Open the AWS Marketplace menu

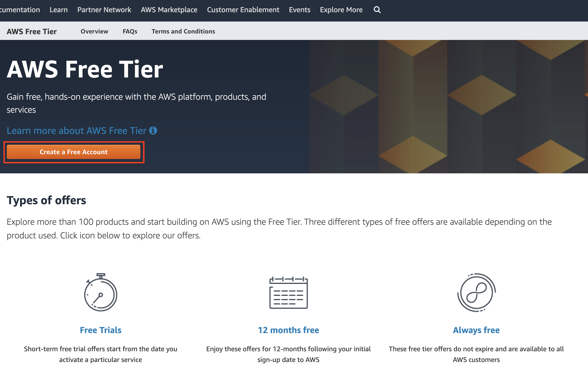(x=169, y=10)
